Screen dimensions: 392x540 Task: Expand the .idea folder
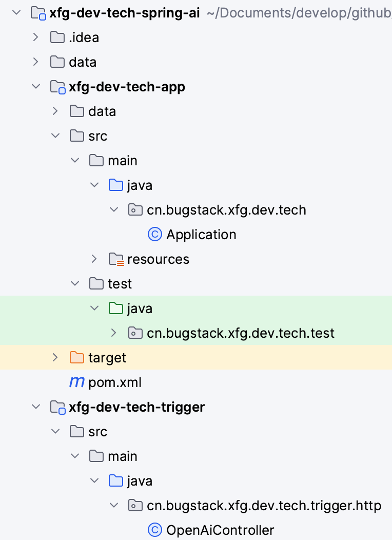(x=35, y=37)
